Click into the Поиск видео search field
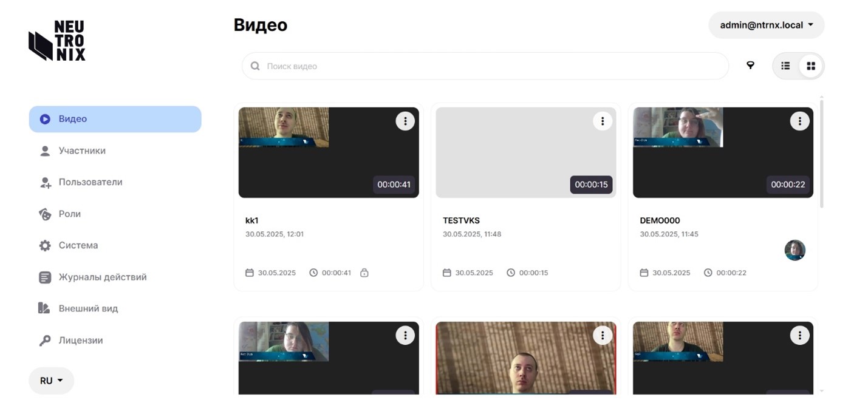This screenshot has width=868, height=414. pyautogui.click(x=486, y=66)
